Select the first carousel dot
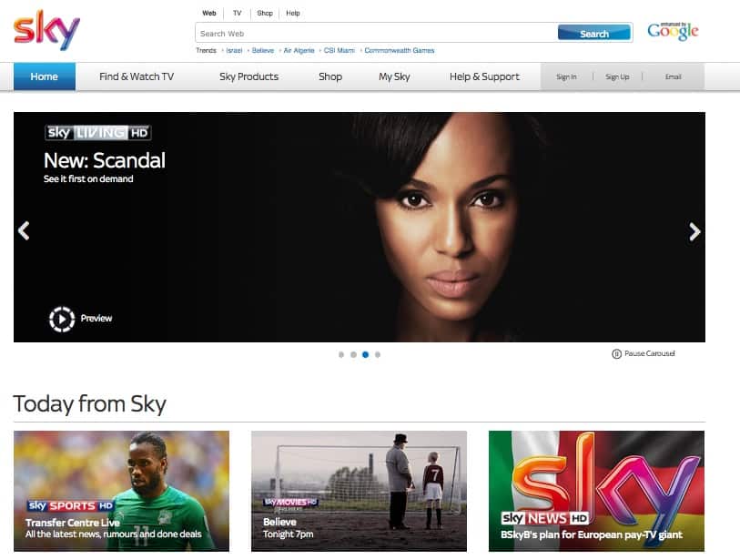Viewport: 740px width, 560px height. (x=341, y=354)
